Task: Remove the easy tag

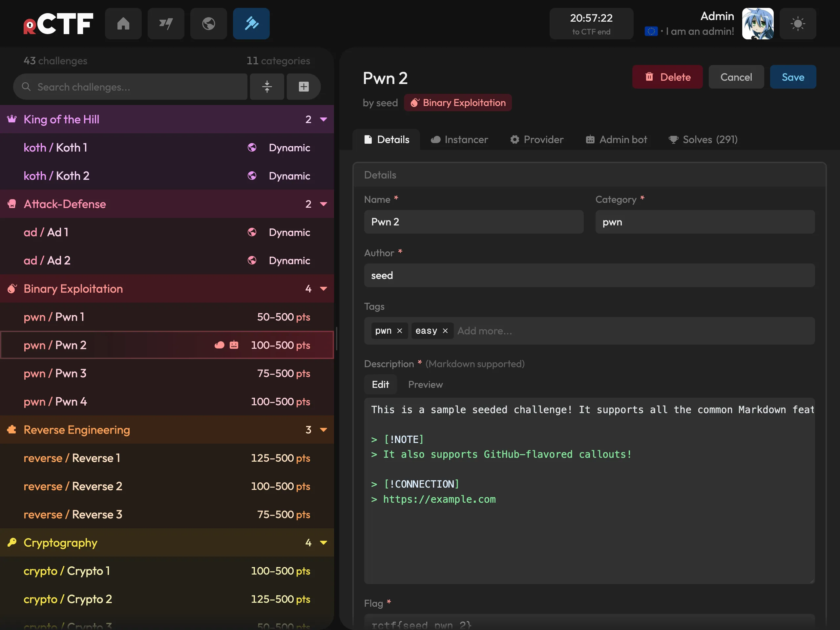Action: point(445,331)
